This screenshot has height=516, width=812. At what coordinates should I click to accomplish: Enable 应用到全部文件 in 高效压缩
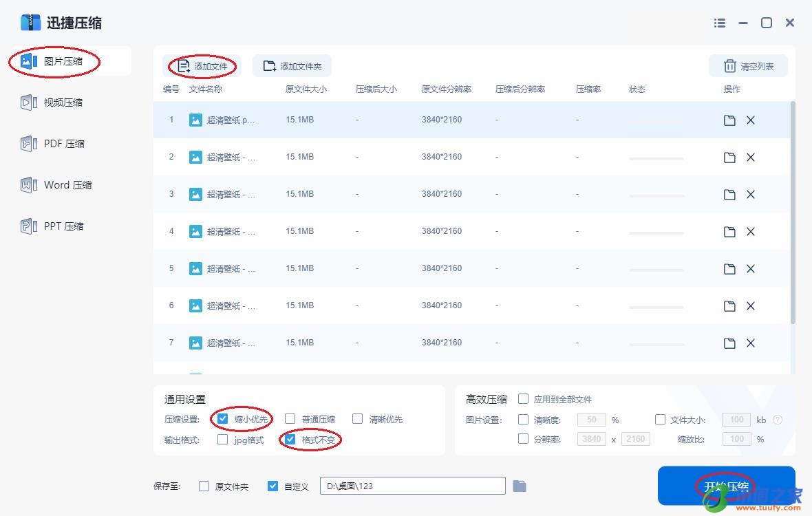[x=523, y=398]
